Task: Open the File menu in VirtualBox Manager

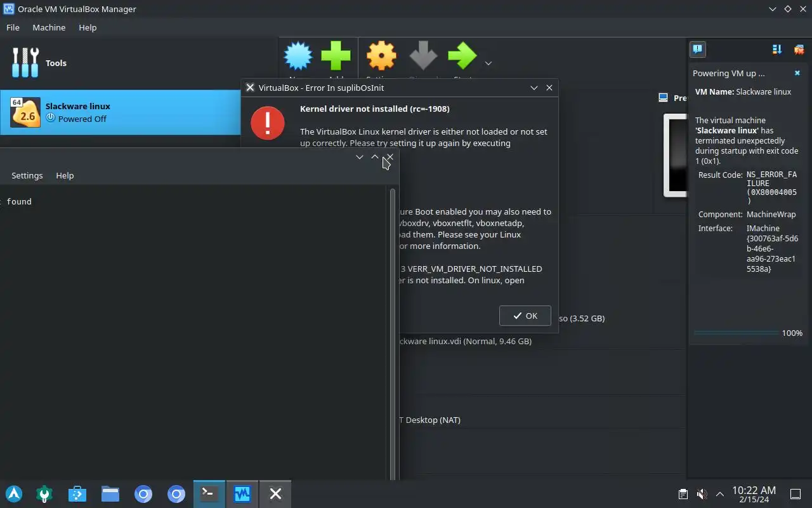Action: (13, 27)
